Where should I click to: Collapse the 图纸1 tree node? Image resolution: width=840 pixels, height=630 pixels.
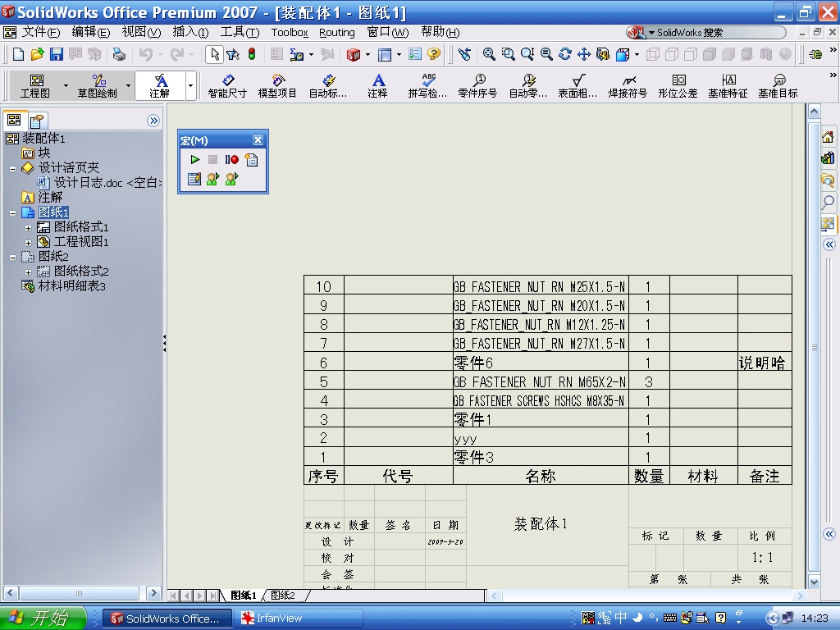coord(12,213)
